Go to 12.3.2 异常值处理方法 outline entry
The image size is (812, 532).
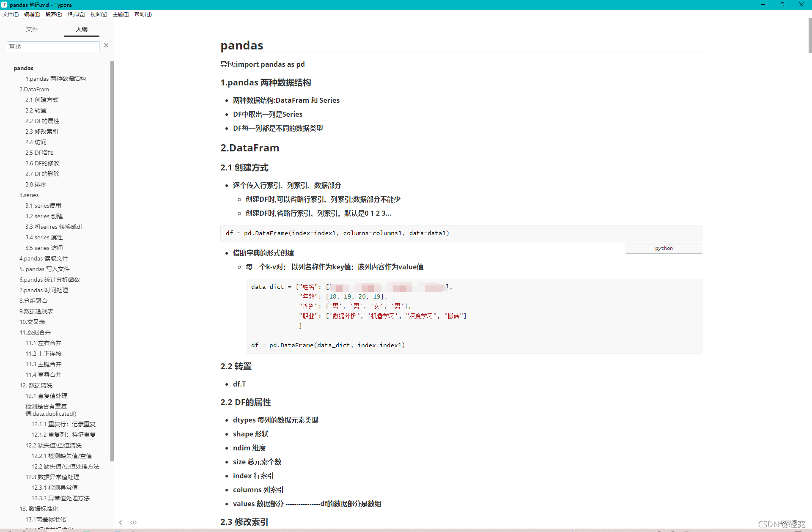tap(60, 498)
